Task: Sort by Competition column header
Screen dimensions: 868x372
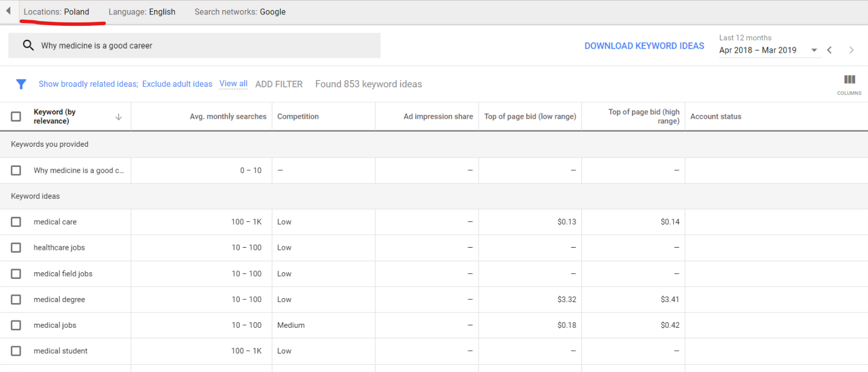Action: (x=298, y=117)
